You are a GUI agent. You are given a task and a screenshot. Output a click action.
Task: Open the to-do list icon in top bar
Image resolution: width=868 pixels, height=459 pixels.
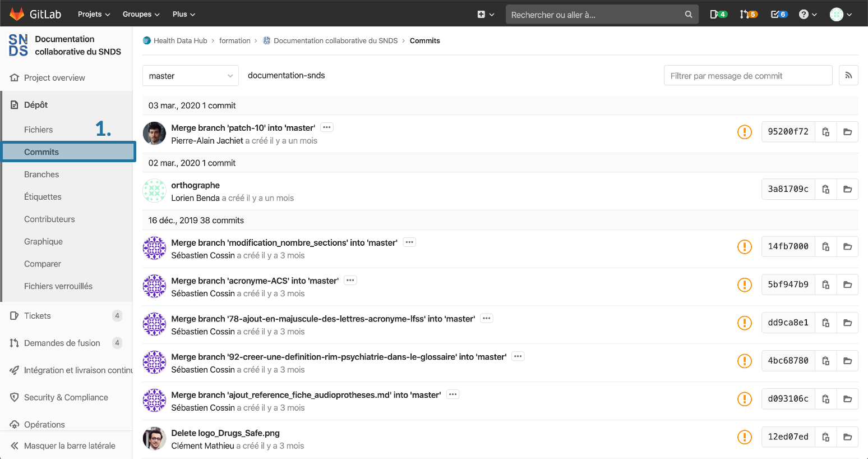click(779, 15)
